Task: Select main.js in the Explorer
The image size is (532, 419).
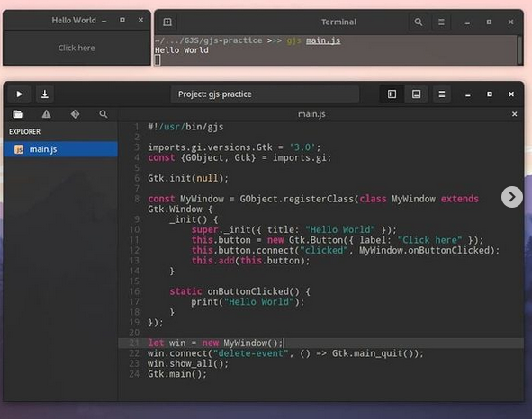Action: pos(60,149)
